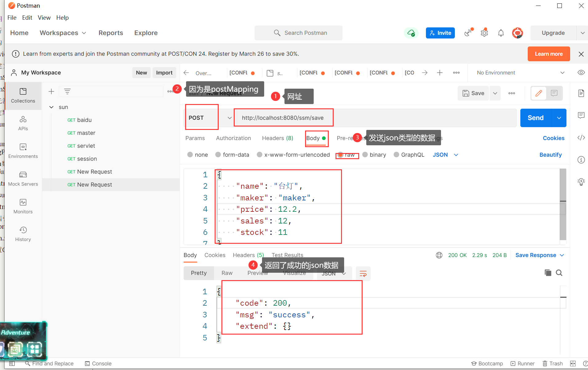Viewport: 588px width, 370px height.
Task: Click the request body editor scrollbar
Action: pos(563,204)
